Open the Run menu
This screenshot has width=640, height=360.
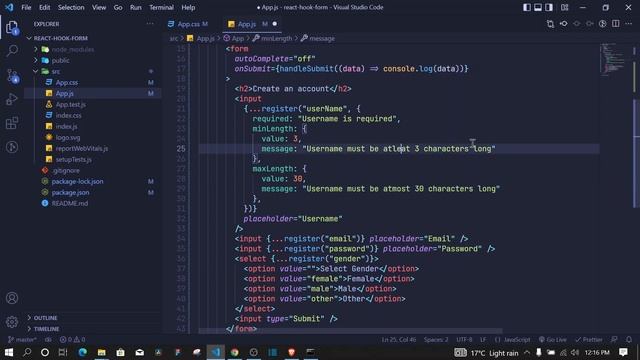point(136,7)
